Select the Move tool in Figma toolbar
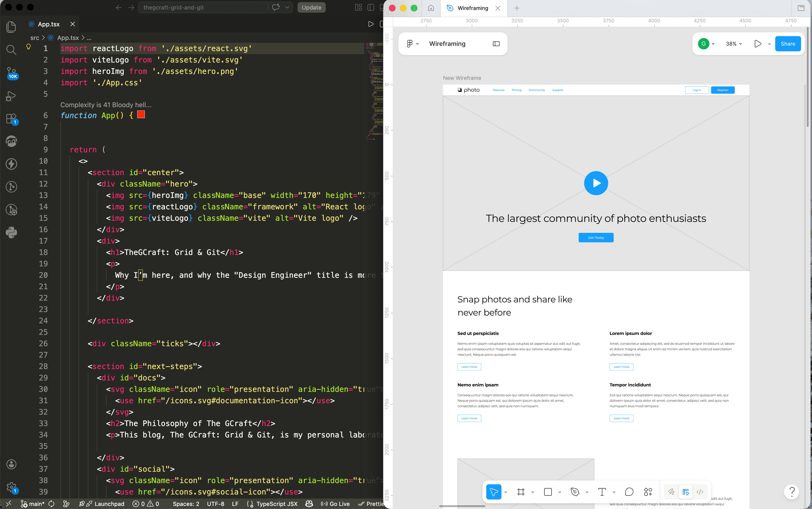This screenshot has height=509, width=812. [493, 492]
